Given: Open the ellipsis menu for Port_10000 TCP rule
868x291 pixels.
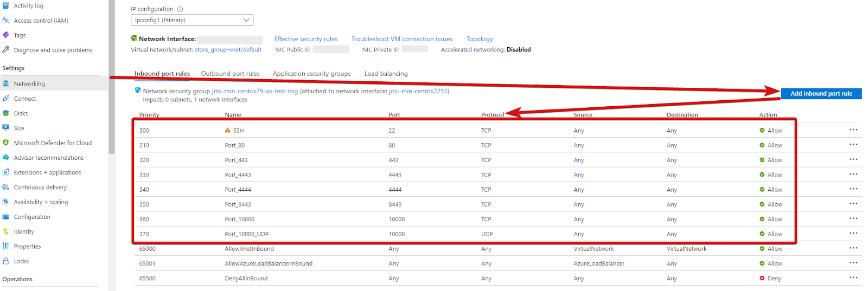Looking at the screenshot, I should (853, 218).
